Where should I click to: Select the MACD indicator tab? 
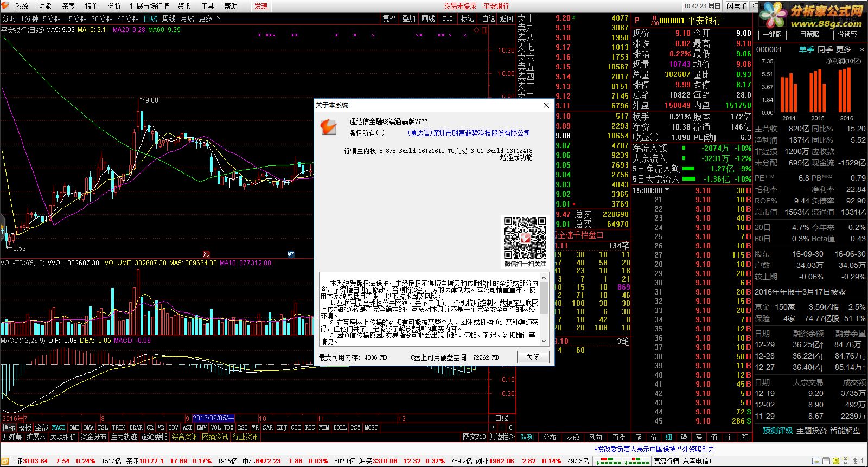[59, 427]
